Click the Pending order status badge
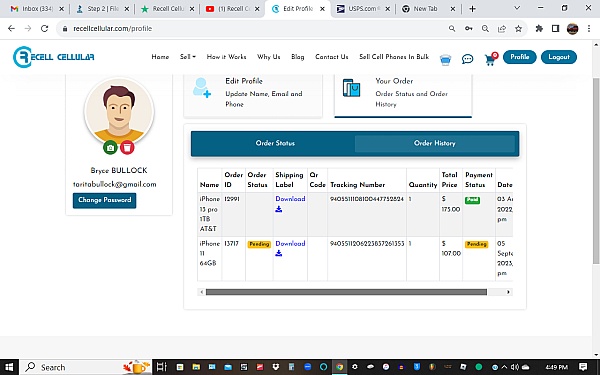600x375 pixels. [259, 244]
